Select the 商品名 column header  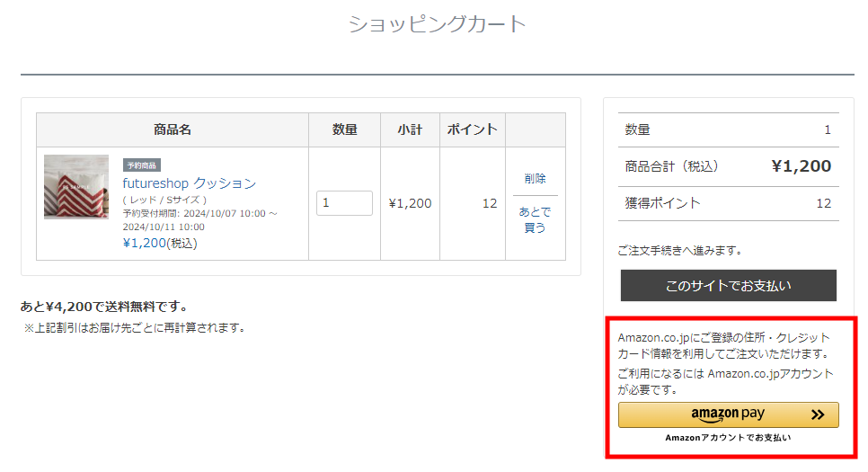(173, 129)
